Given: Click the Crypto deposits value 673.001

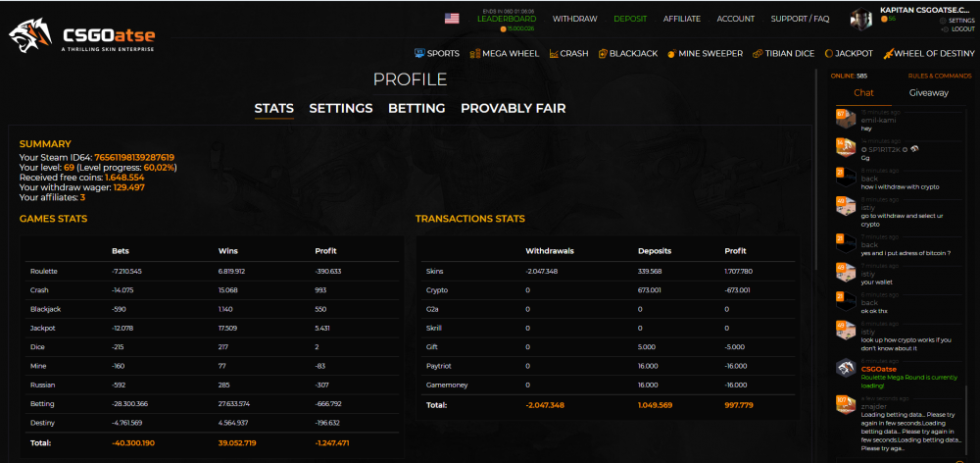Looking at the screenshot, I should pos(649,290).
